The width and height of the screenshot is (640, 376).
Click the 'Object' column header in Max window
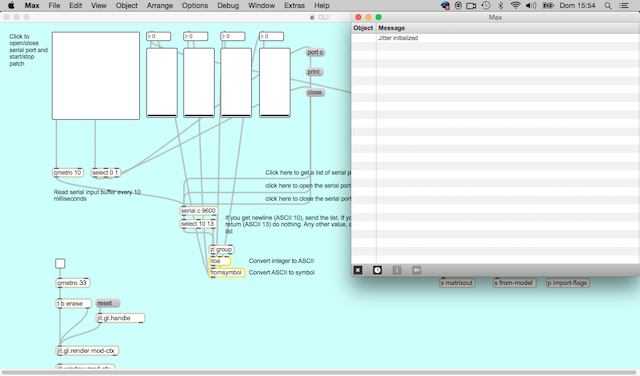pyautogui.click(x=363, y=28)
